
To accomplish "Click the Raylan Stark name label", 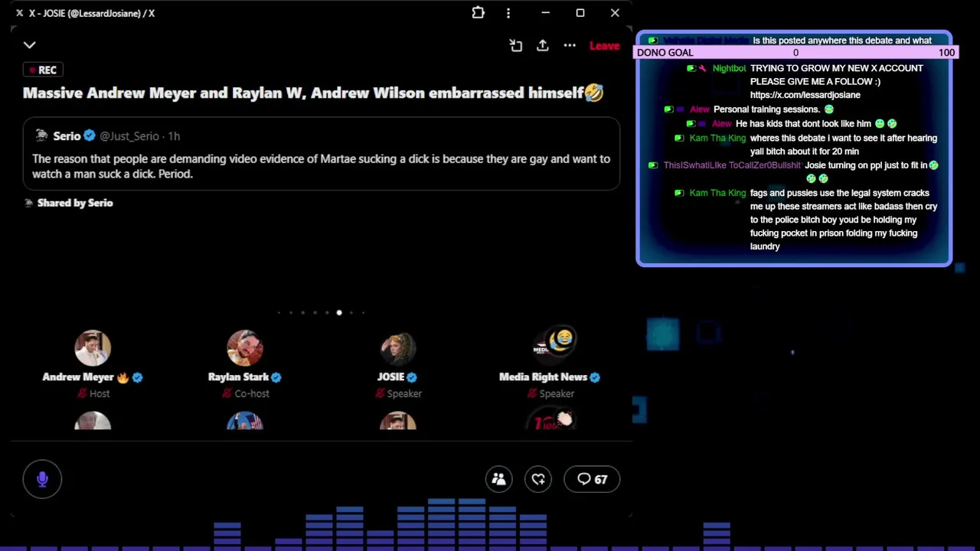I will (x=238, y=377).
